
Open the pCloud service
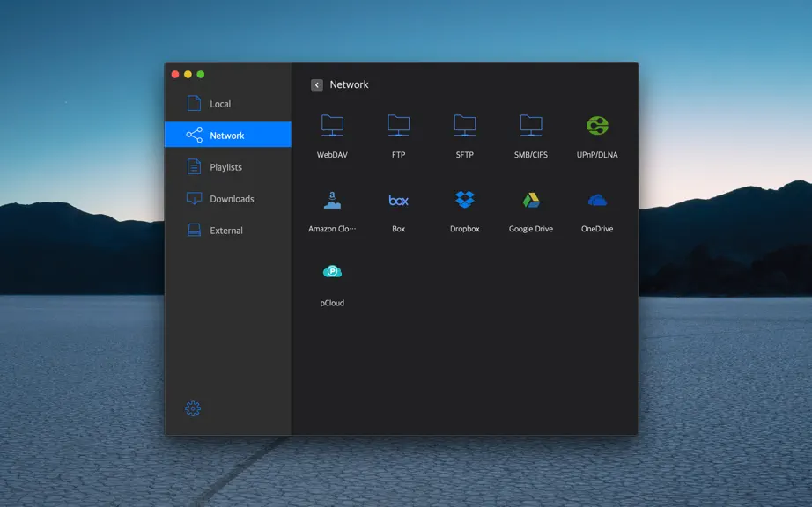(332, 271)
